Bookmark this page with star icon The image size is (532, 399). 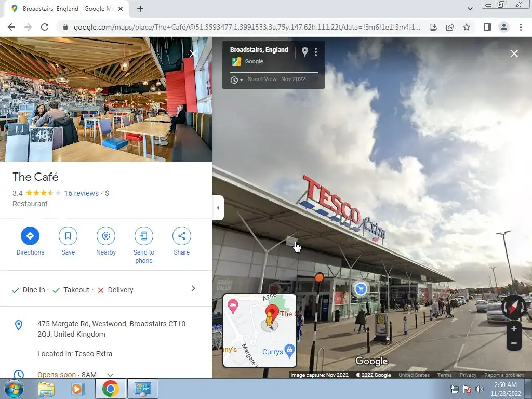point(467,27)
